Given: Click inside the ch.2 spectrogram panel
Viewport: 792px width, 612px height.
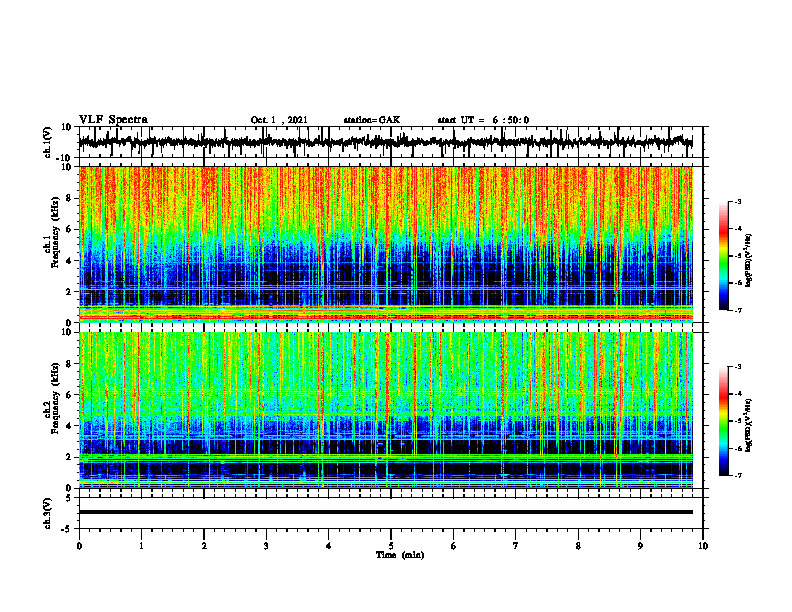Looking at the screenshot, I should point(385,410).
